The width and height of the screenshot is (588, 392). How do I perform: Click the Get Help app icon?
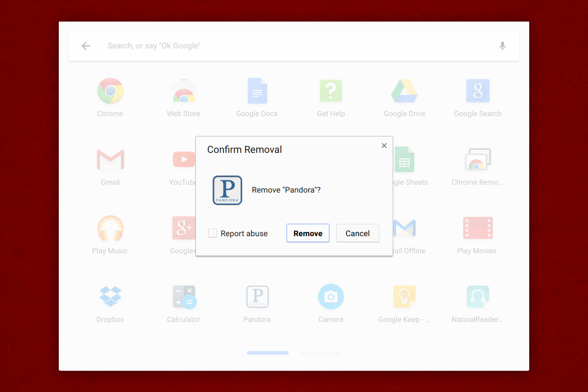pos(331,91)
